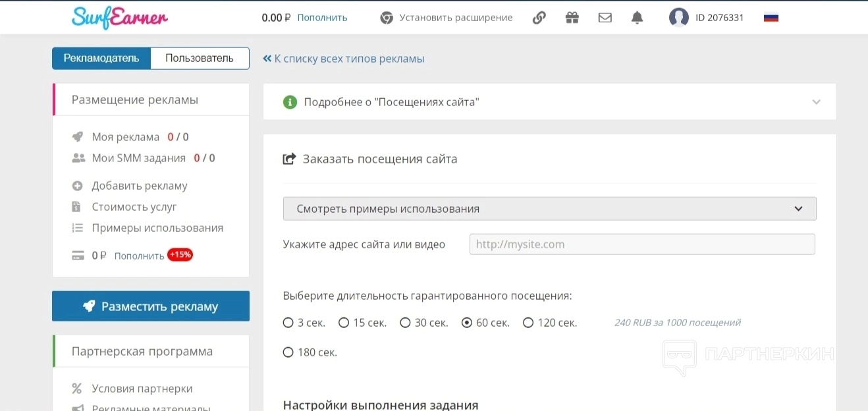
Task: Open notifications bell icon
Action: pos(637,18)
